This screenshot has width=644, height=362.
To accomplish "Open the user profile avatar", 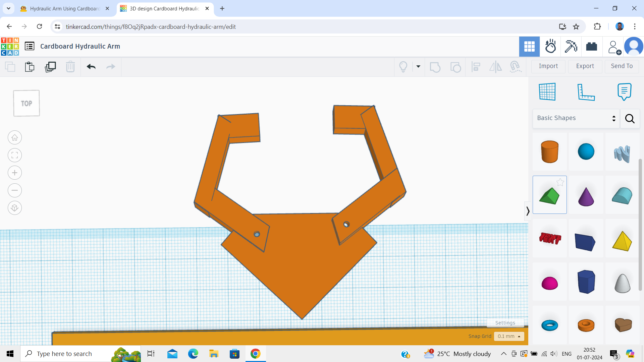I will coord(634,47).
